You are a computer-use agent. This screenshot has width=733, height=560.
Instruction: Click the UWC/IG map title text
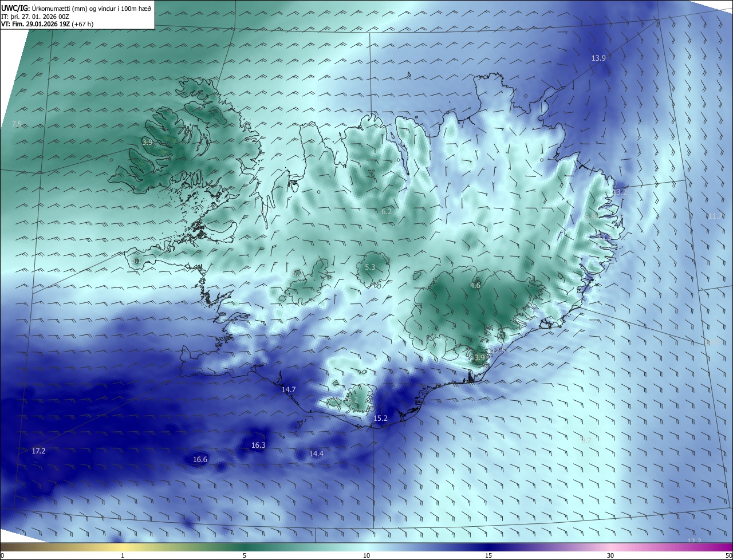pyautogui.click(x=76, y=7)
